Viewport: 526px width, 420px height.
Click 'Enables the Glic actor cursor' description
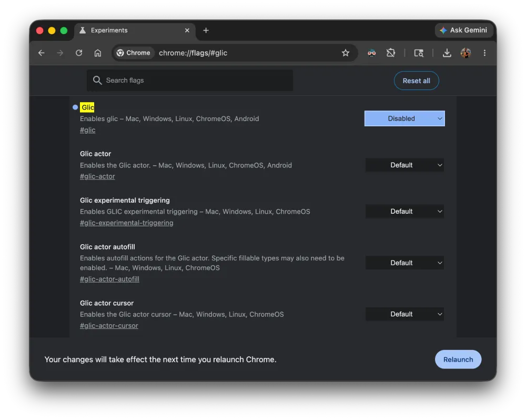pyautogui.click(x=182, y=315)
